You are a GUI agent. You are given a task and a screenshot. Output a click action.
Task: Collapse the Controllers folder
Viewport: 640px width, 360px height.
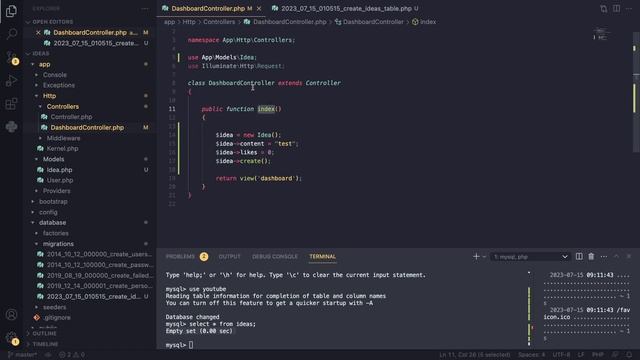pos(62,107)
